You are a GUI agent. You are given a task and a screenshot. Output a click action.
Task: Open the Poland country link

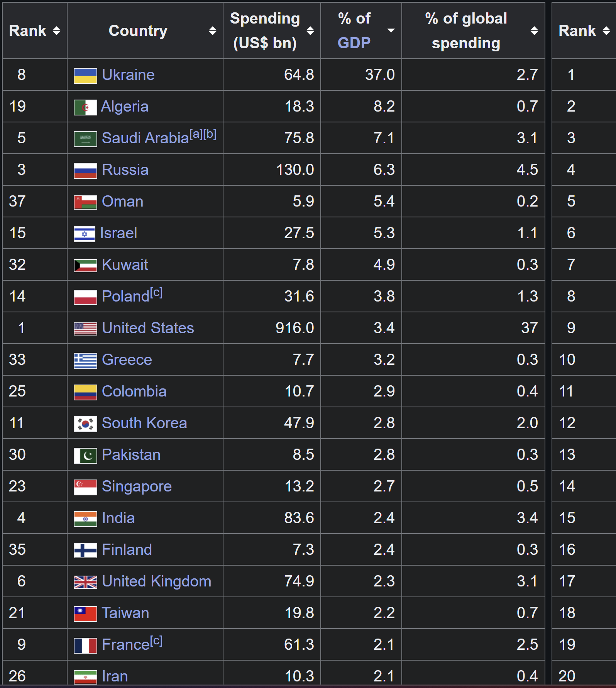click(x=125, y=297)
